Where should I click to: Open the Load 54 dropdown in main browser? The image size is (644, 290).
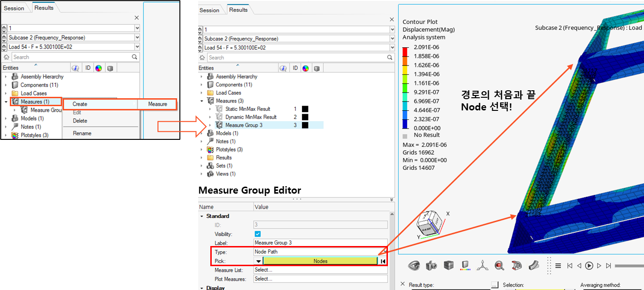click(x=392, y=48)
